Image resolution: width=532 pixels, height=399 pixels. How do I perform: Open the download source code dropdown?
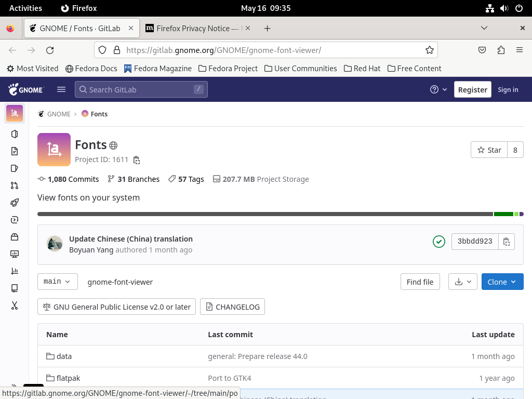463,282
